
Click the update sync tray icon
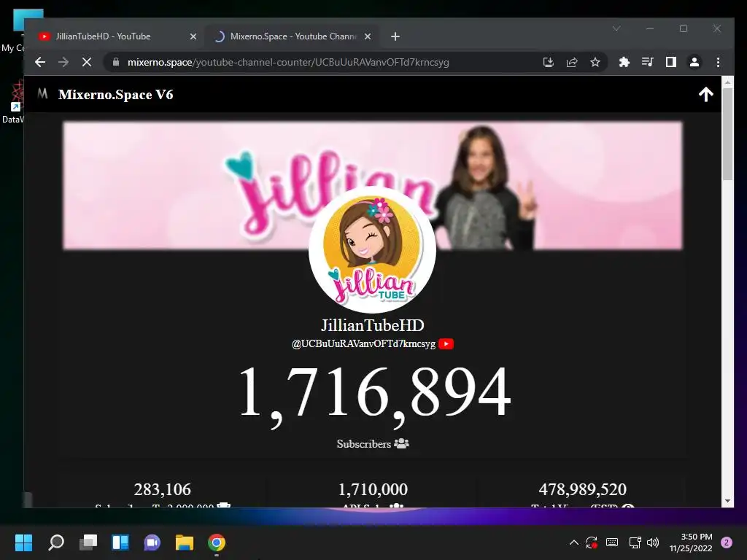pos(592,542)
